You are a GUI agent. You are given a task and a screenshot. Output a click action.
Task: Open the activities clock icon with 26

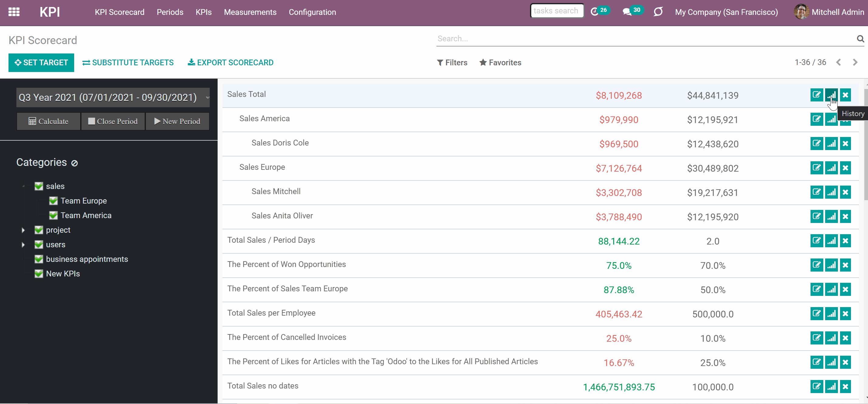tap(595, 12)
